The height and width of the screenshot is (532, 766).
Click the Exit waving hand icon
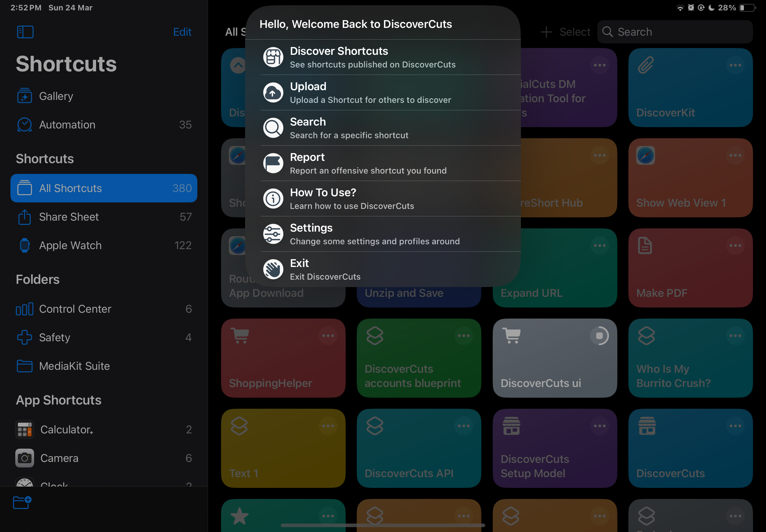[x=273, y=269]
